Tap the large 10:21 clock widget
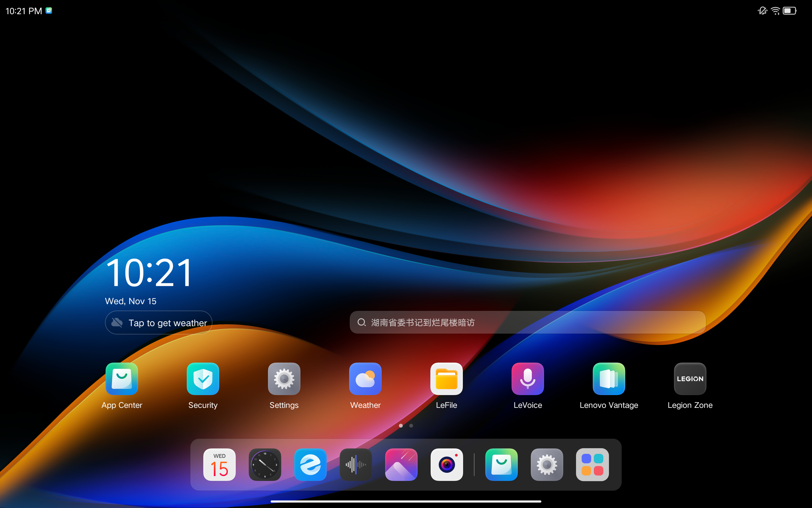The image size is (812, 508). (149, 272)
